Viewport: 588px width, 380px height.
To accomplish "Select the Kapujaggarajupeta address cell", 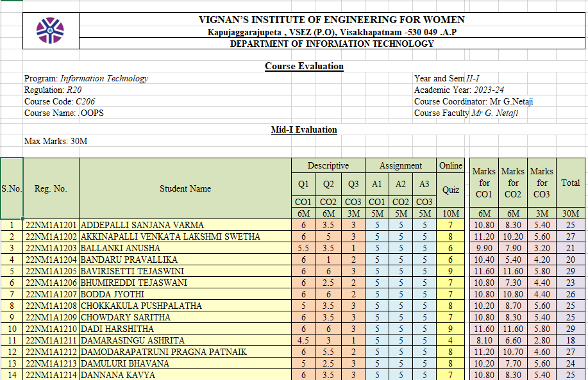I will point(332,32).
